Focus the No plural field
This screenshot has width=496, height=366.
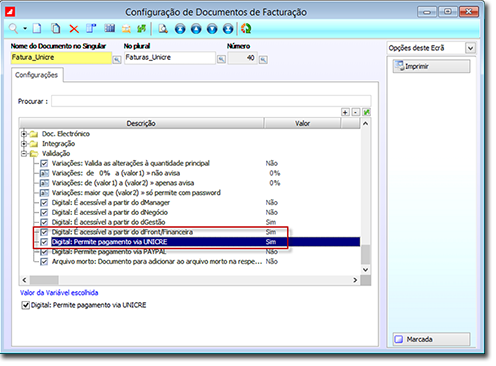(170, 58)
